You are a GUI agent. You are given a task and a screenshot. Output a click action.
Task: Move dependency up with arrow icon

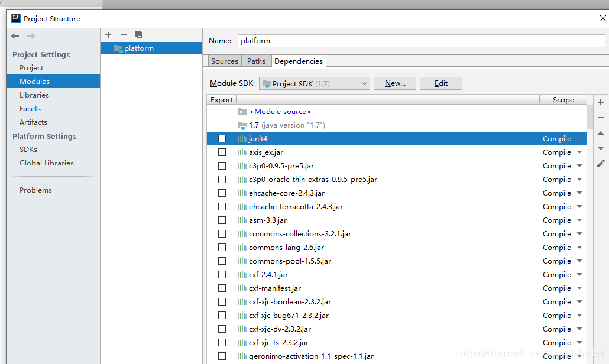pyautogui.click(x=601, y=133)
